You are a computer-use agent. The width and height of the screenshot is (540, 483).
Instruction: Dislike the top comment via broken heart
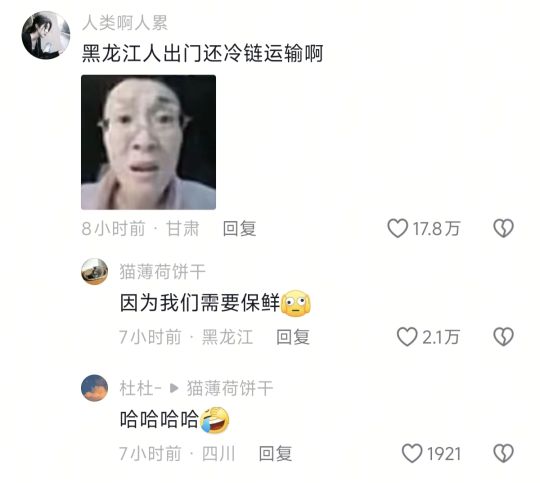click(x=503, y=228)
